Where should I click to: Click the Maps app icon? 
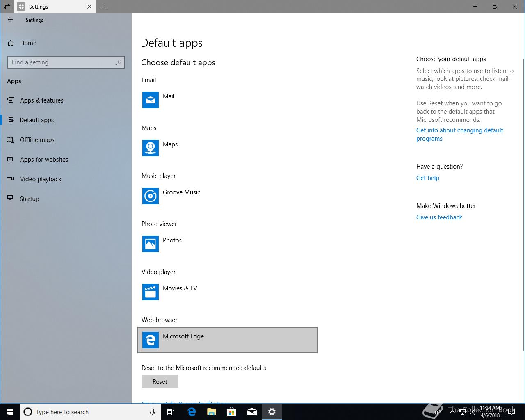tap(151, 148)
